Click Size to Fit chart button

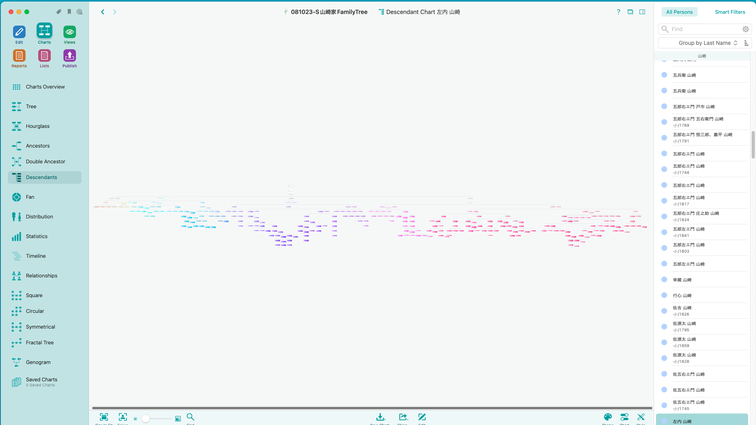tap(104, 418)
